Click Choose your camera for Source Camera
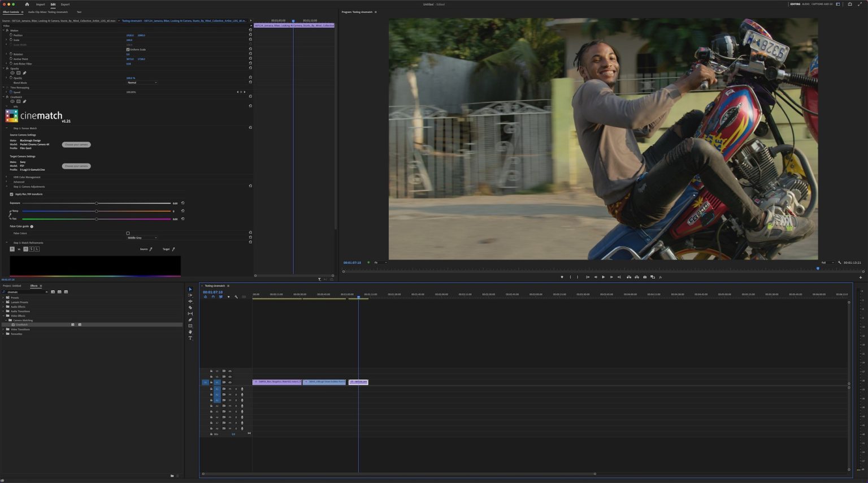Screen dimensions: 868x483 pyautogui.click(x=76, y=145)
